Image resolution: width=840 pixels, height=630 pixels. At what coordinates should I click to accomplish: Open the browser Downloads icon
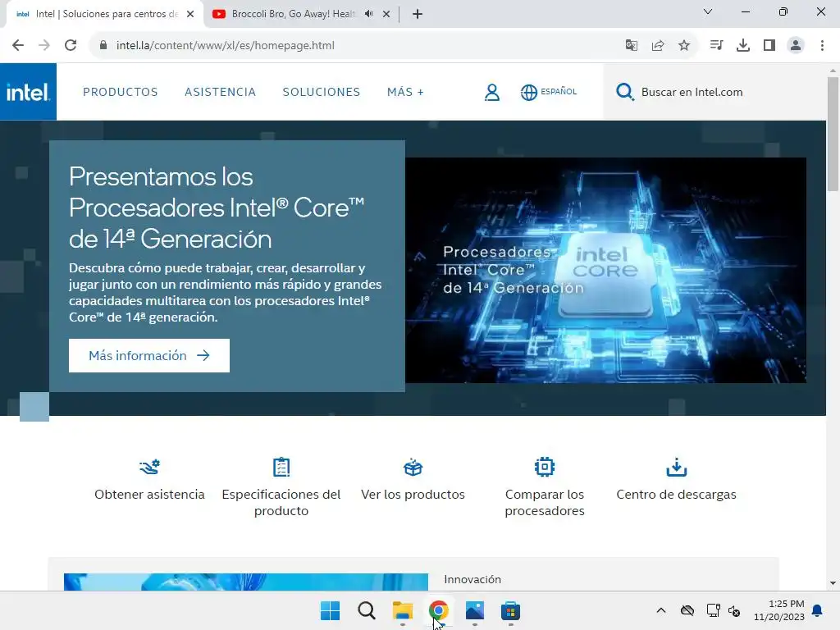(x=743, y=46)
